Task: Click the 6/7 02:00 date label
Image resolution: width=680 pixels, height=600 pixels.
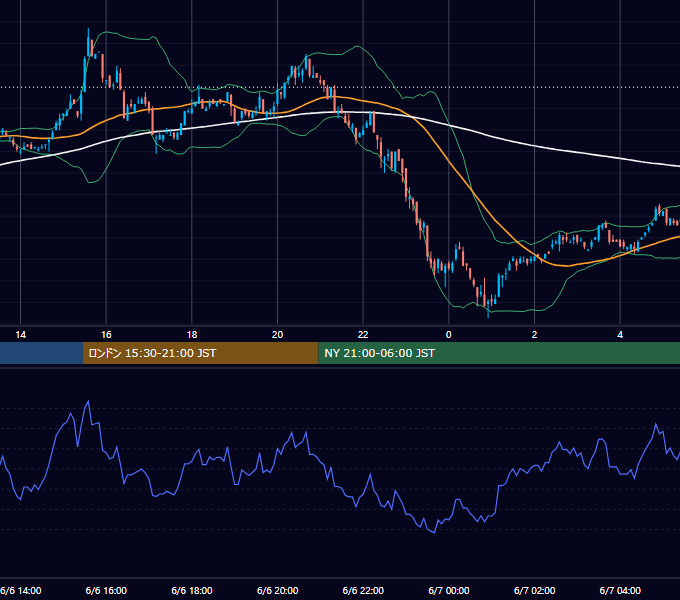Action: click(x=534, y=591)
